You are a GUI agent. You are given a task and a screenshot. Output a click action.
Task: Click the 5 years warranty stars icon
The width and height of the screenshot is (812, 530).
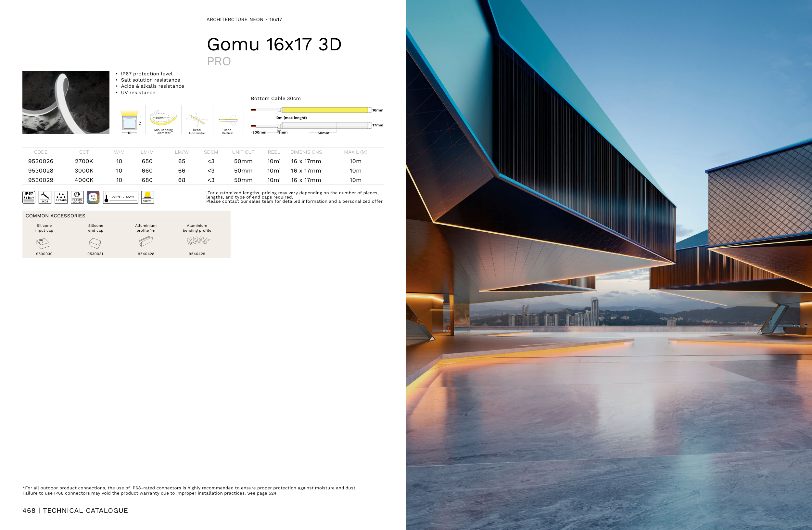pyautogui.click(x=61, y=197)
